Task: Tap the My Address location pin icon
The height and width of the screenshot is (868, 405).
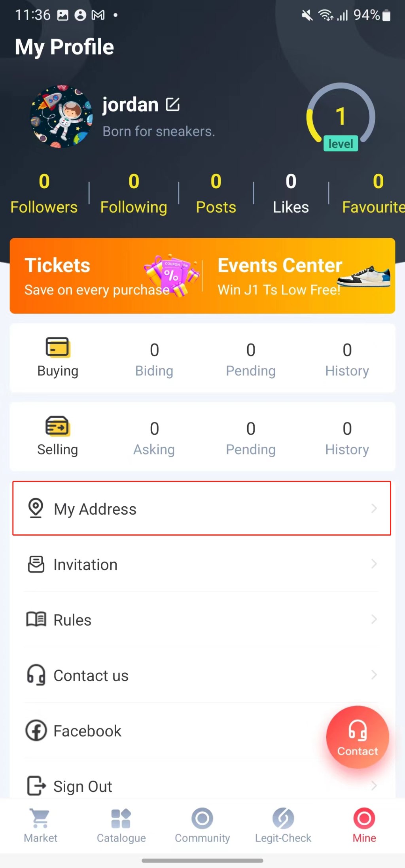Action: coord(36,508)
